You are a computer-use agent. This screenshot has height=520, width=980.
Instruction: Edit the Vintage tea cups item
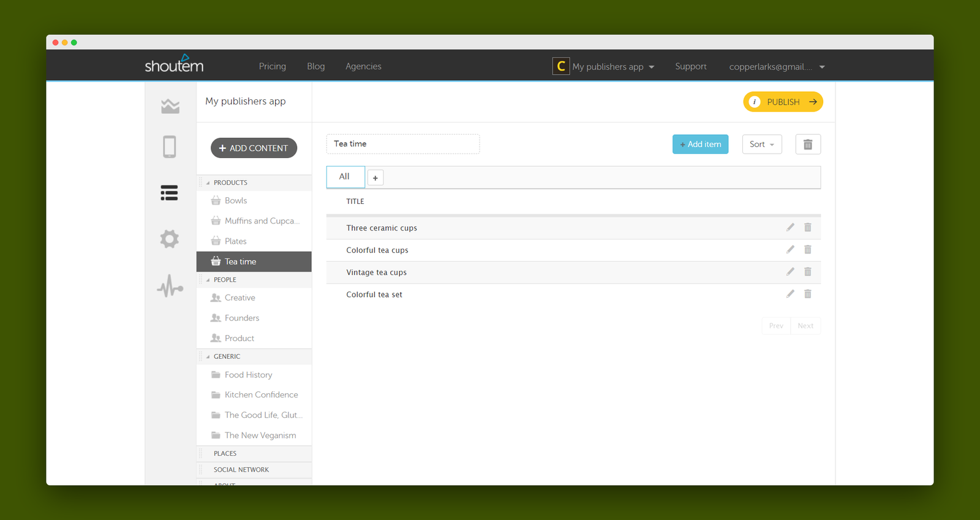[x=790, y=271]
